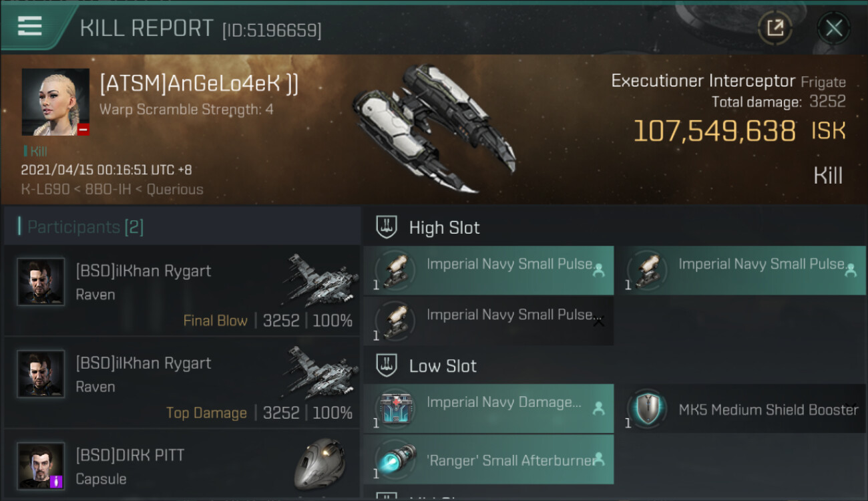Click the Participants section header
The image size is (868, 501).
tap(85, 227)
